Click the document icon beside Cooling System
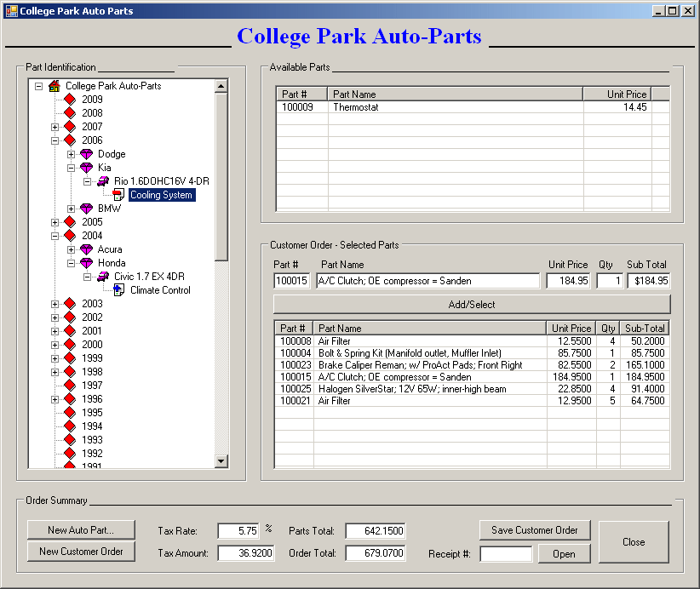 click(x=118, y=195)
